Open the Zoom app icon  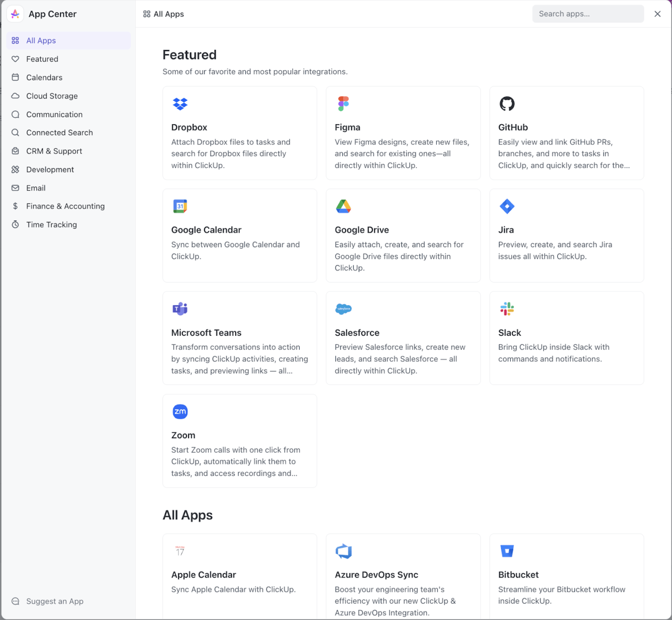point(180,411)
